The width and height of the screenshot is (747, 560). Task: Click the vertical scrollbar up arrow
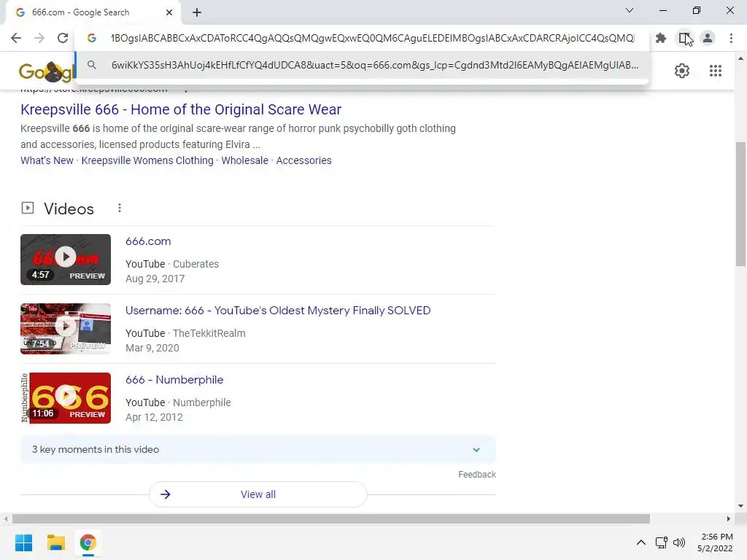tap(740, 58)
